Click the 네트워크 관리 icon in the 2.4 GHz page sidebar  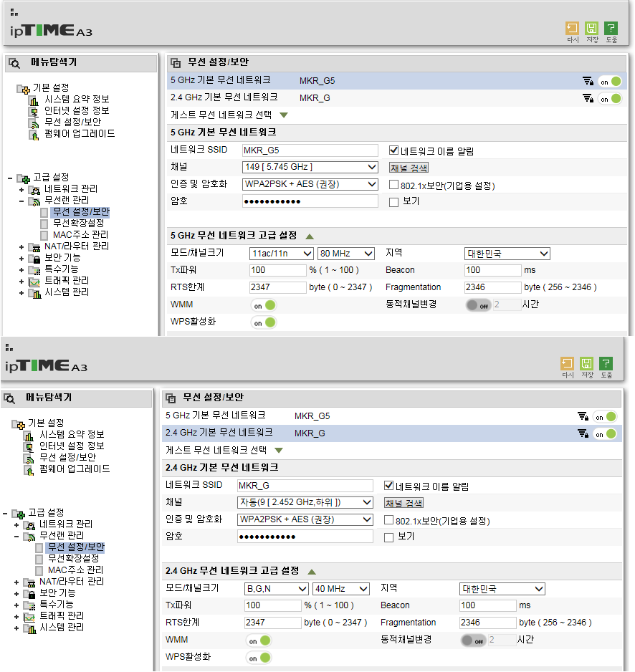pos(29,525)
